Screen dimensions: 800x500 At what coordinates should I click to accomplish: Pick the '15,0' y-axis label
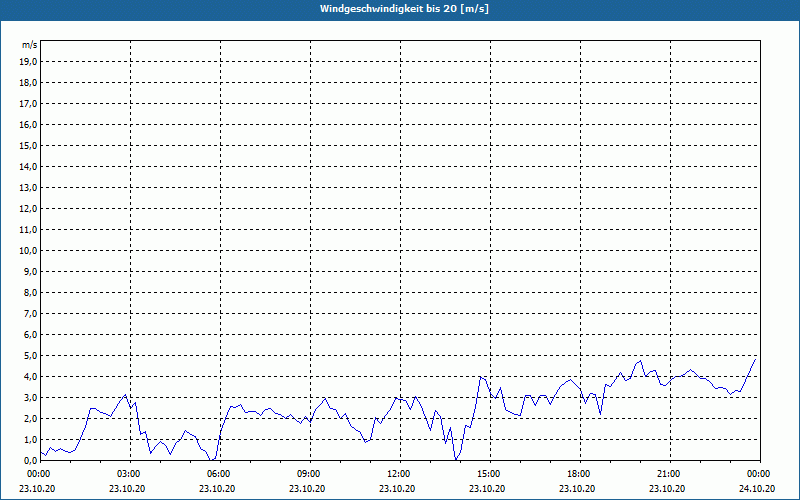[28, 145]
